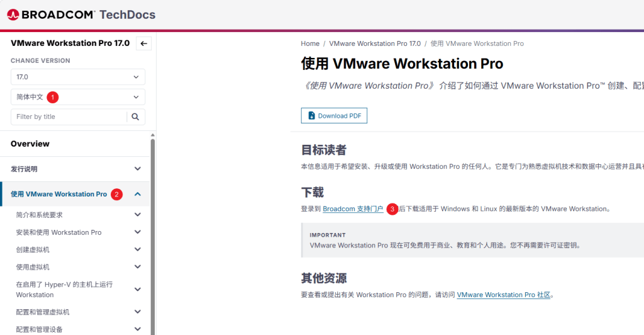This screenshot has width=644, height=335.
Task: Expand the 创建虚拟机 chevron
Action: [x=138, y=249]
